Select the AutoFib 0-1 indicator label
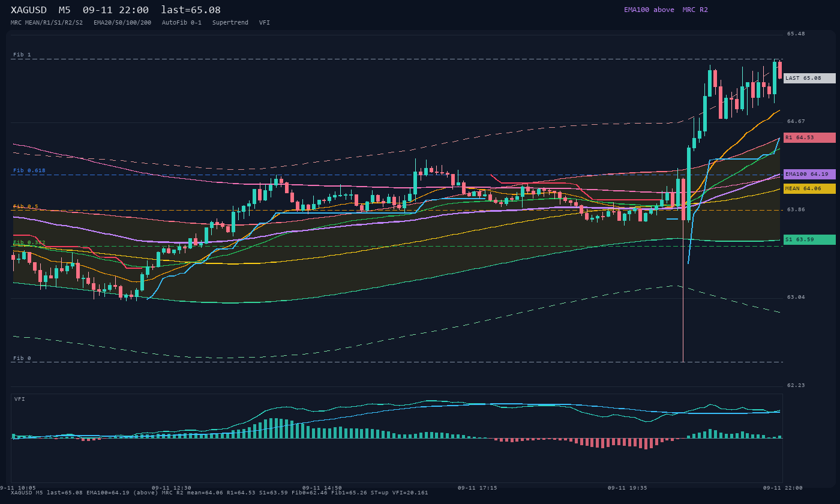The width and height of the screenshot is (840, 504). click(x=182, y=23)
